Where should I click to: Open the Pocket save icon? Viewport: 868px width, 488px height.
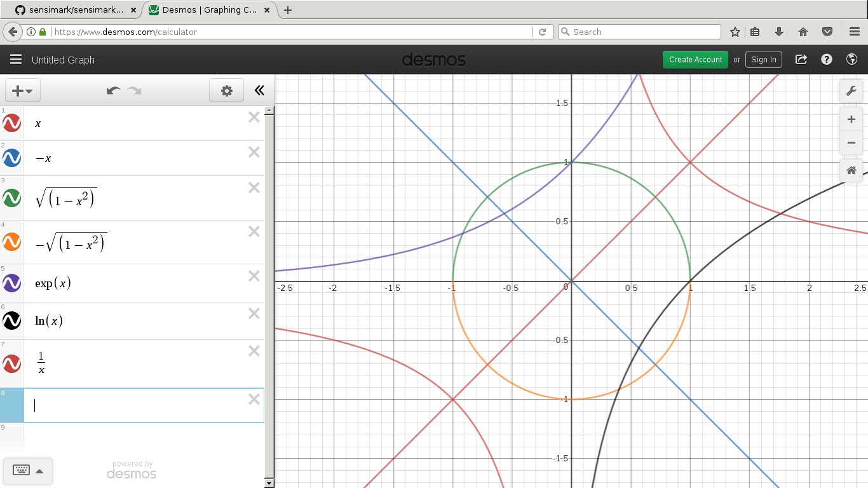827,32
